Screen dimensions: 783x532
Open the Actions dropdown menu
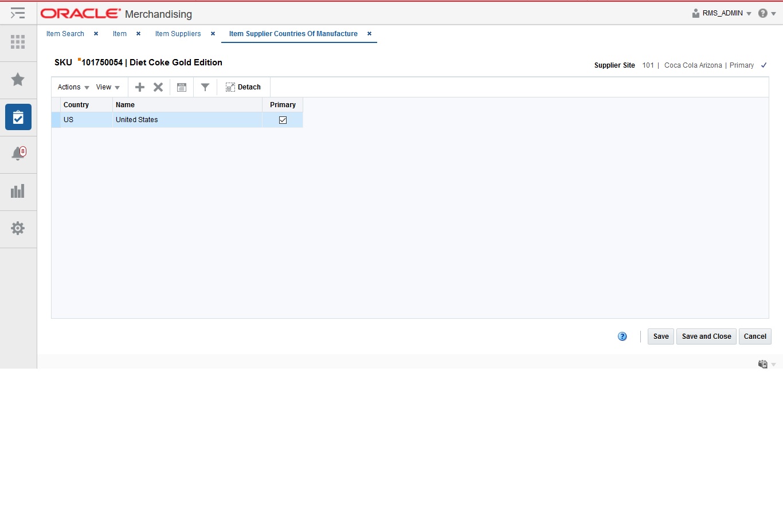coord(73,87)
